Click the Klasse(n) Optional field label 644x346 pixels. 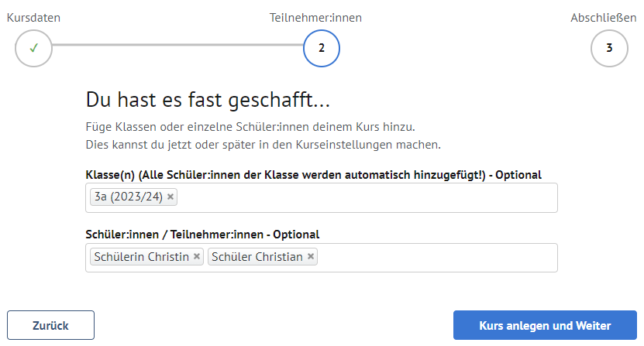point(313,174)
